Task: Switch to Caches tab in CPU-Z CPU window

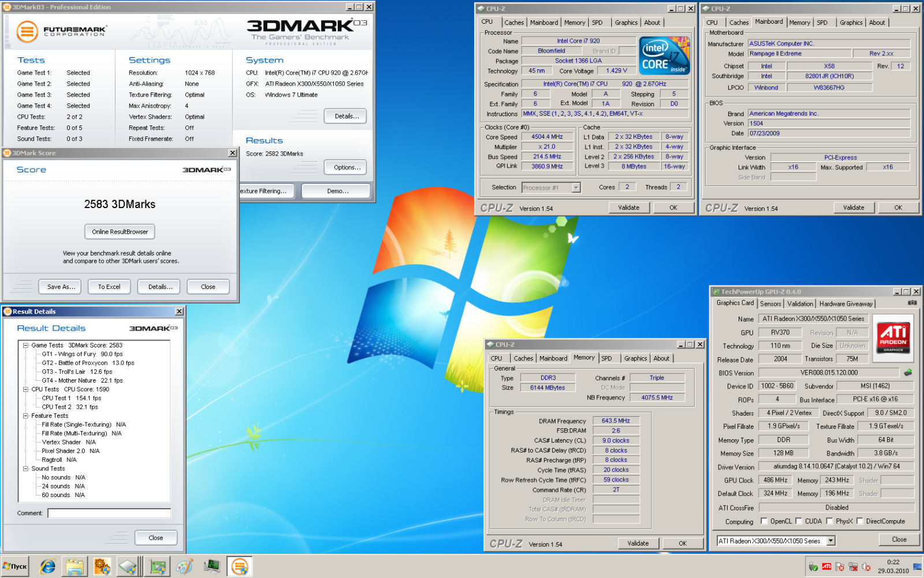Action: 514,23
